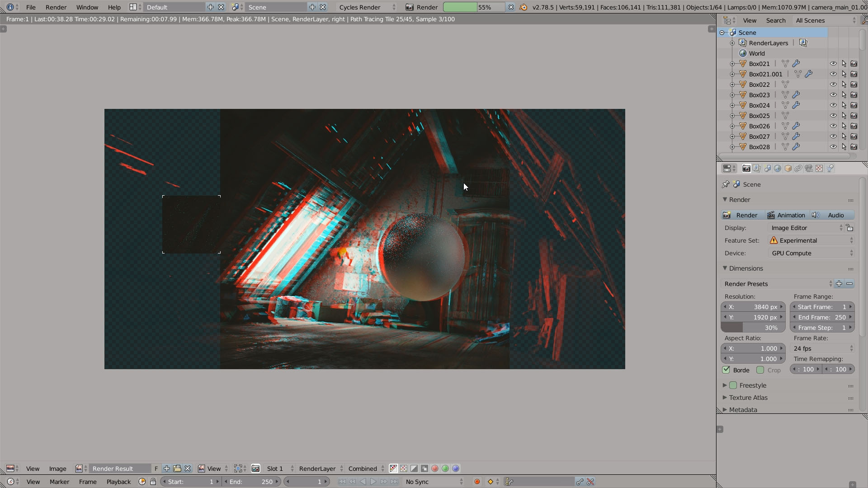Open the Camera data properties tab
Viewport: 868px width, 488px height.
(x=809, y=169)
